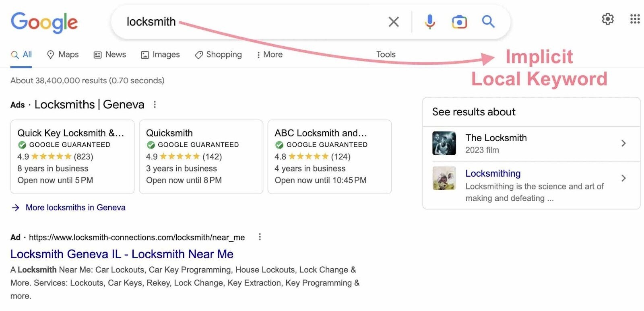This screenshot has width=644, height=311.
Task: Follow More locksmiths in Geneva link
Action: click(75, 208)
